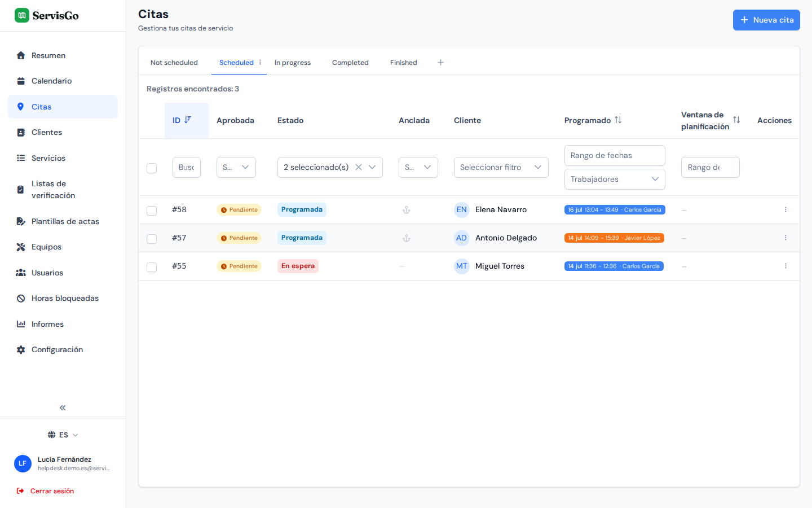Open actions menu for appointment #58
The width and height of the screenshot is (812, 508).
[x=785, y=209]
